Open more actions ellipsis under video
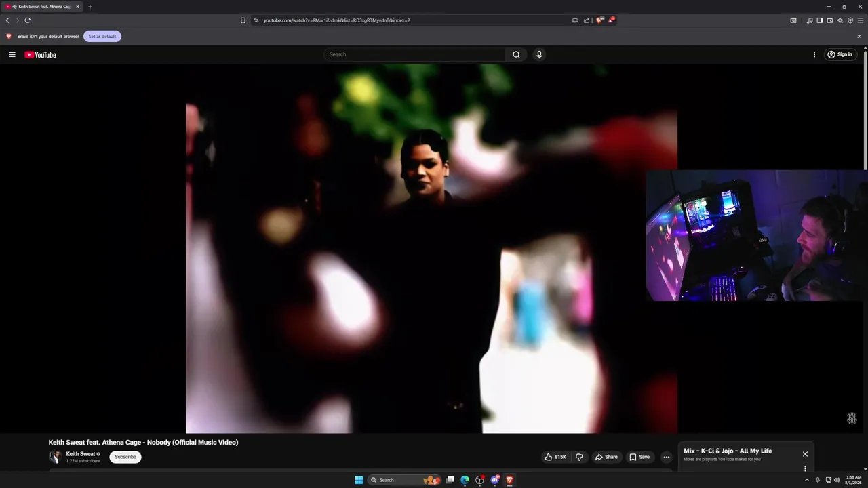The image size is (868, 488). tap(666, 457)
